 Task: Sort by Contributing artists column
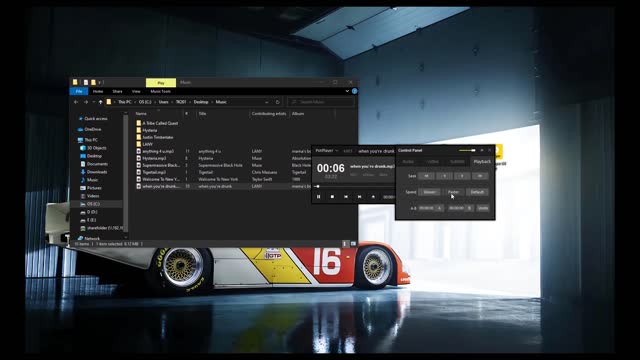click(269, 113)
